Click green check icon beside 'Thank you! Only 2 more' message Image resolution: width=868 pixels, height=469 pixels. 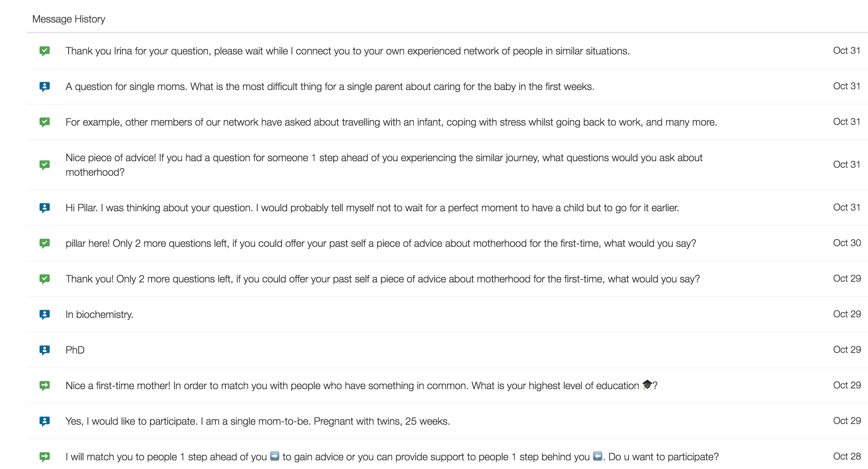point(45,279)
